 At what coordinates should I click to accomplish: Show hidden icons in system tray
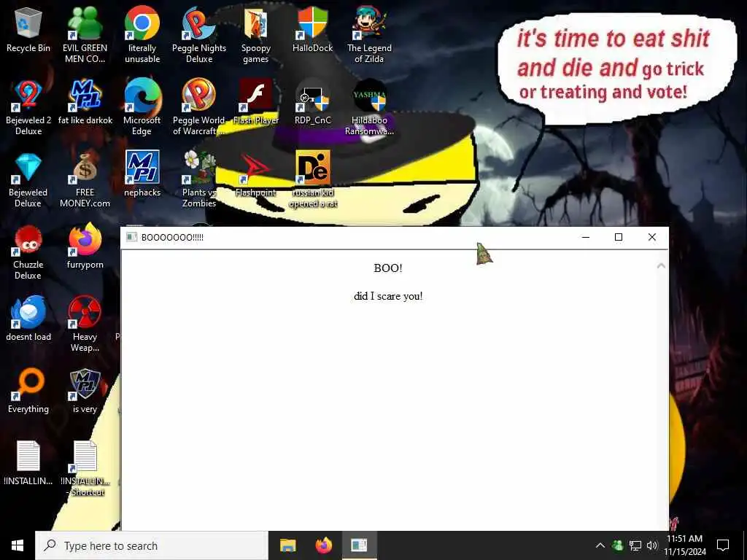point(600,545)
